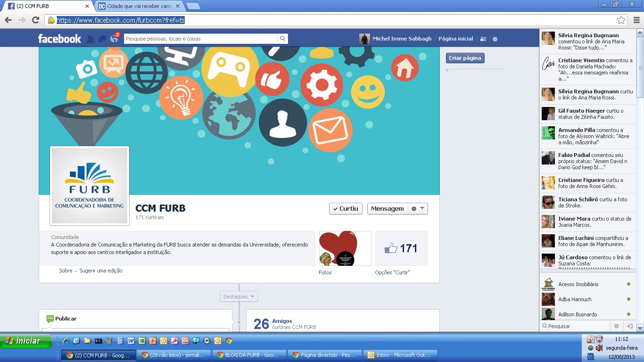Click the FURB page profile picture
The width and height of the screenshot is (644, 362).
pos(90,186)
